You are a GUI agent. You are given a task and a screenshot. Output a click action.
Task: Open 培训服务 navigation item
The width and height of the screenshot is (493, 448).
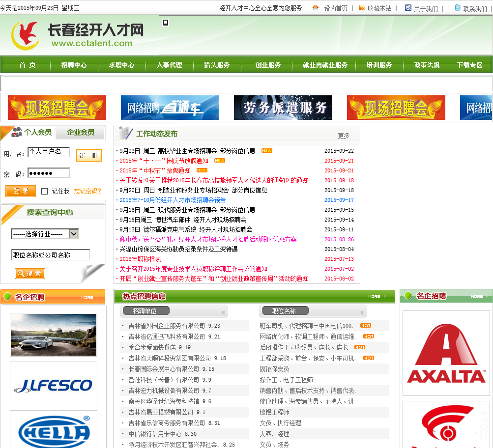pyautogui.click(x=379, y=65)
